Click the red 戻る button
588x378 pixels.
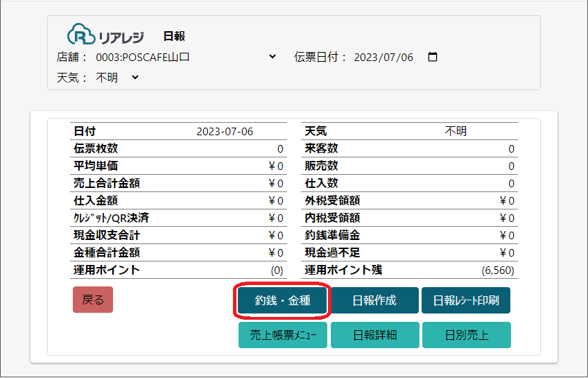click(93, 300)
